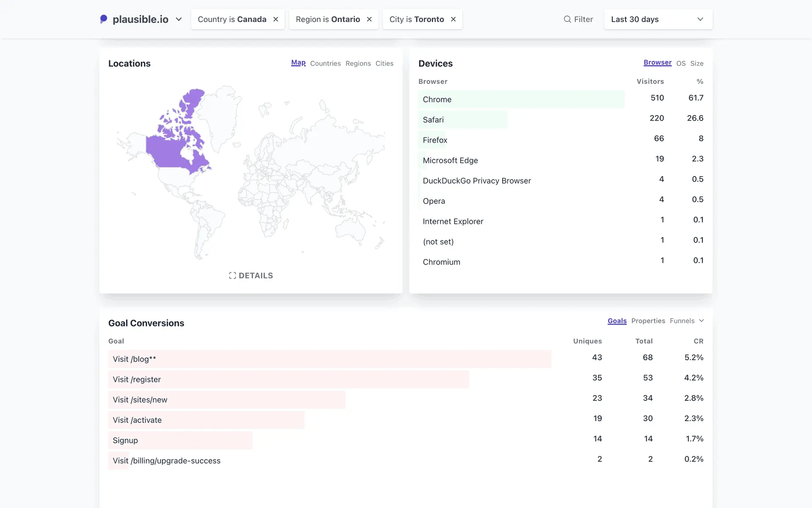Show the Cities tab in Locations
Image resolution: width=812 pixels, height=508 pixels.
point(384,63)
